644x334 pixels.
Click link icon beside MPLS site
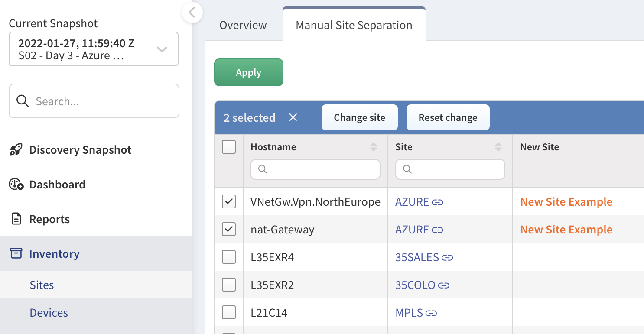430,313
